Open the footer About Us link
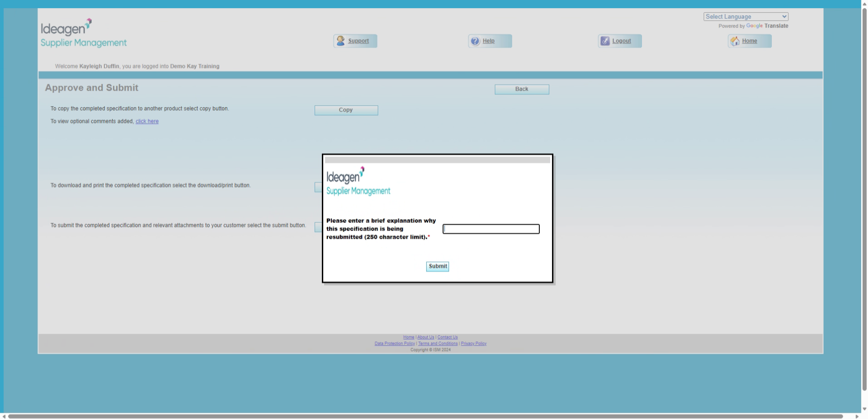 pyautogui.click(x=426, y=337)
